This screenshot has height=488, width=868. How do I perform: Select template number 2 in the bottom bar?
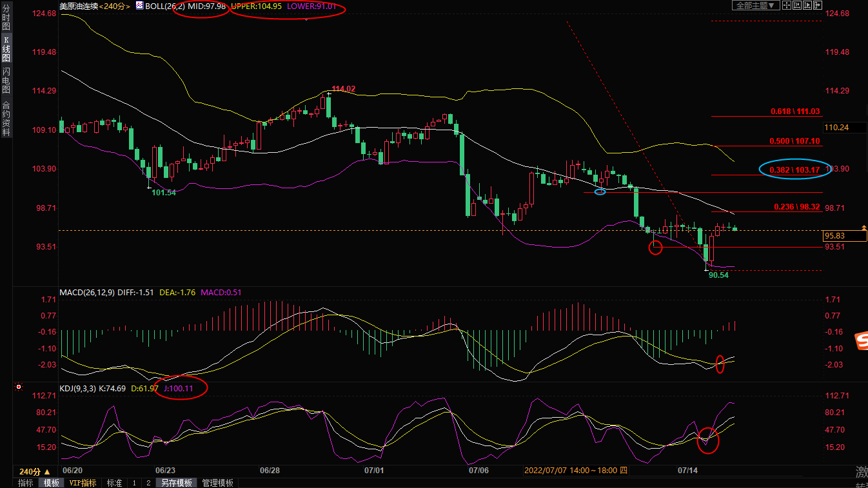tap(148, 483)
